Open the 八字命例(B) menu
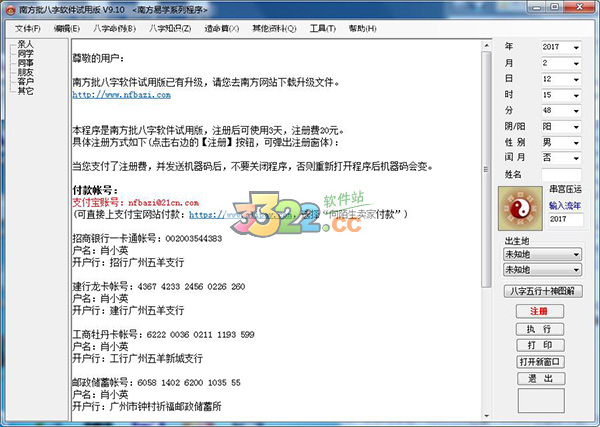This screenshot has height=427, width=600. [114, 29]
